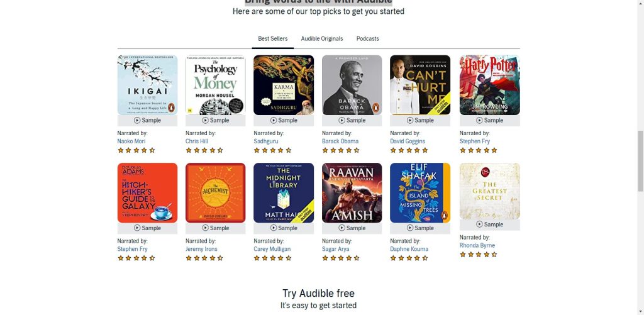Open narrator Rhonda Byrne's link
The width and height of the screenshot is (644, 315).
tap(477, 246)
